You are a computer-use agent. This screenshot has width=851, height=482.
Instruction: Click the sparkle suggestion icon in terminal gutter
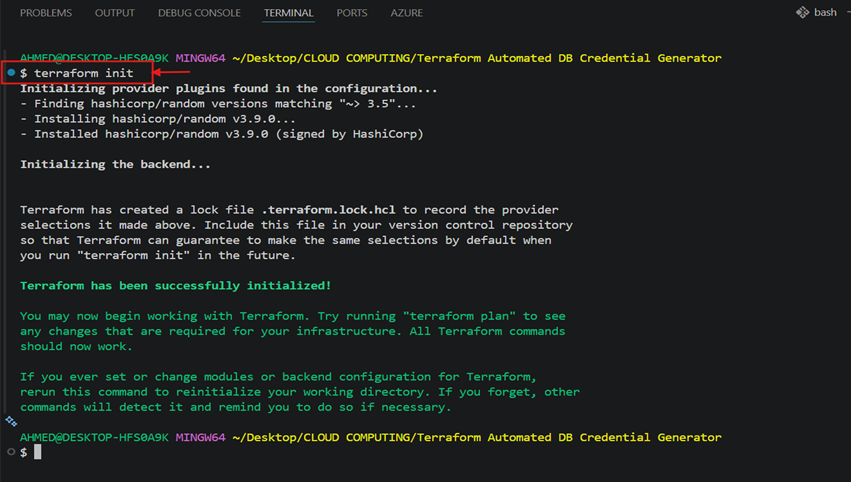coord(11,421)
